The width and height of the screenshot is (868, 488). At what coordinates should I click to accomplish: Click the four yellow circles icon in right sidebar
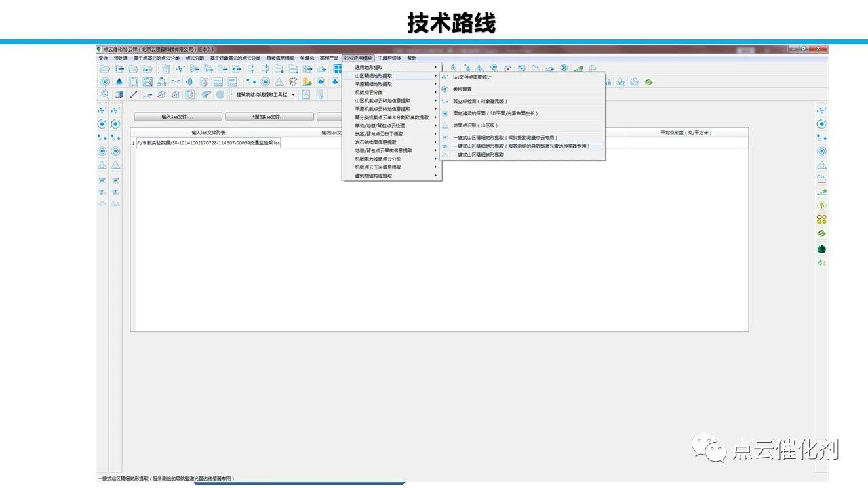point(822,220)
